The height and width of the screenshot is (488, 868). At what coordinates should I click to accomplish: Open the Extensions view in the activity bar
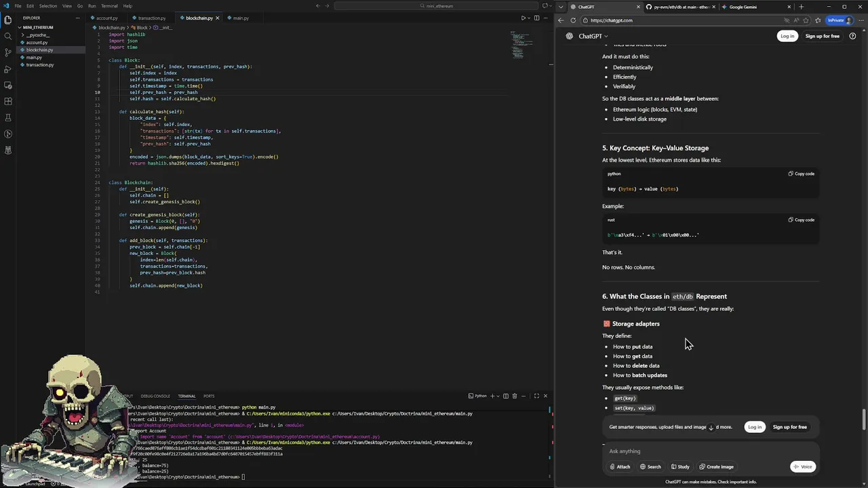coord(8,102)
